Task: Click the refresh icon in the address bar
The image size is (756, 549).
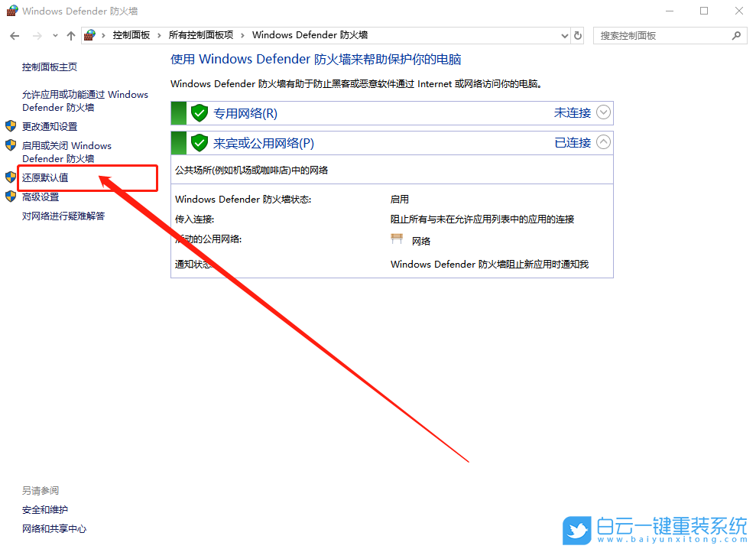Action: (577, 35)
